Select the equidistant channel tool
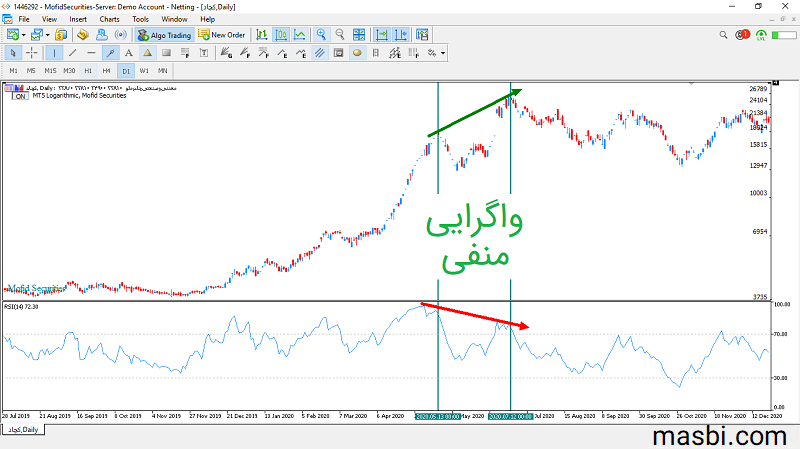Image resolution: width=800 pixels, height=449 pixels. tap(319, 53)
